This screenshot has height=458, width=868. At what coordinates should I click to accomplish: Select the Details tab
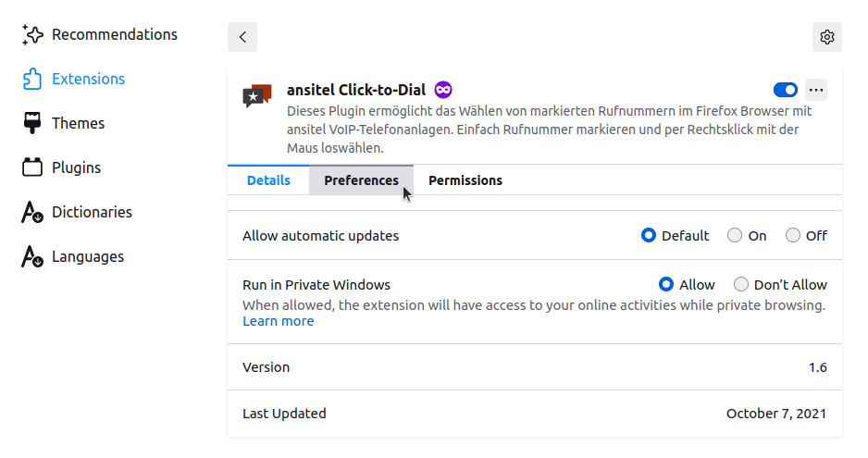[x=268, y=180]
